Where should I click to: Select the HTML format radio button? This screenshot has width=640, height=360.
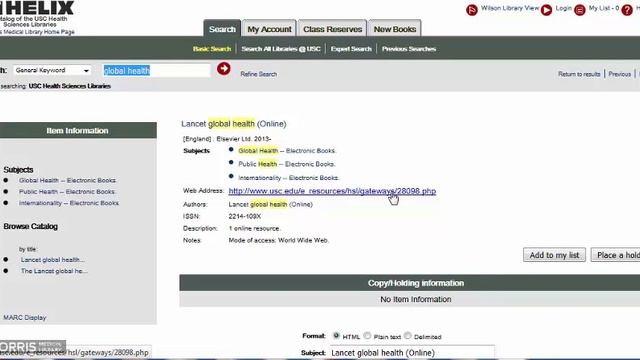(x=336, y=336)
